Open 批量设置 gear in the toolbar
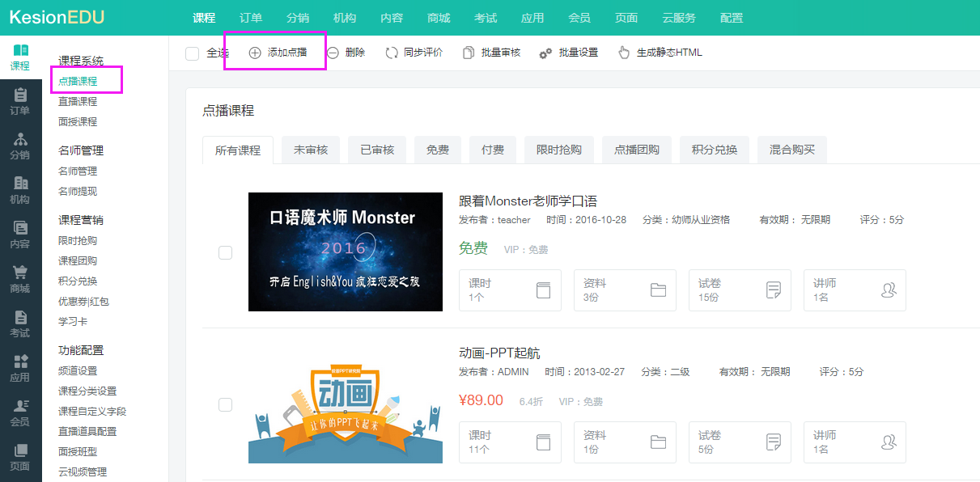This screenshot has height=482, width=980. 568,53
